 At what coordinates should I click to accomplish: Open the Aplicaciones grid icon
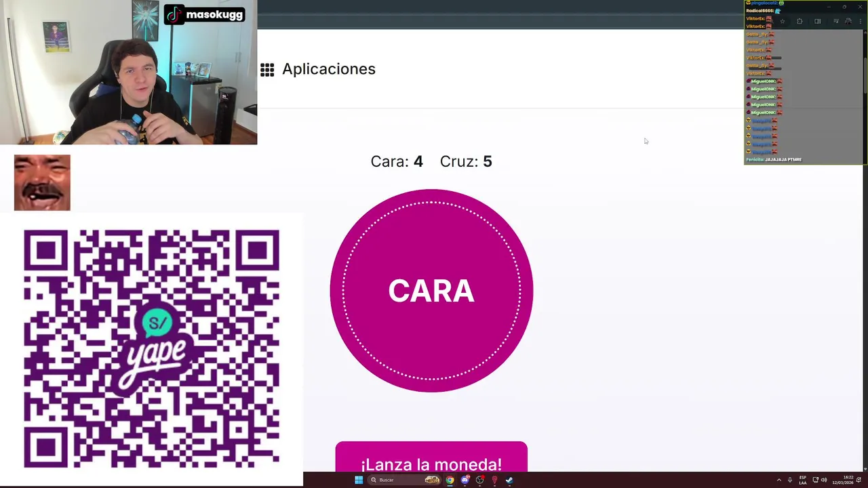pyautogui.click(x=267, y=70)
